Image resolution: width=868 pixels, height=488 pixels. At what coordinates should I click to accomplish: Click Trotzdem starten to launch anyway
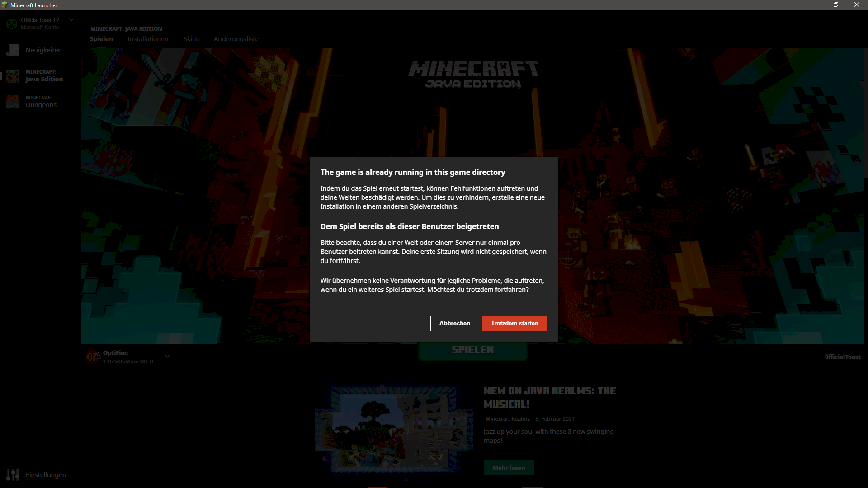coord(514,324)
